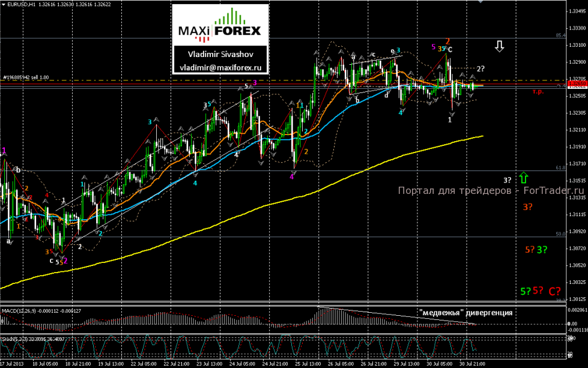Click the Stoch indicator label

click(x=33, y=339)
